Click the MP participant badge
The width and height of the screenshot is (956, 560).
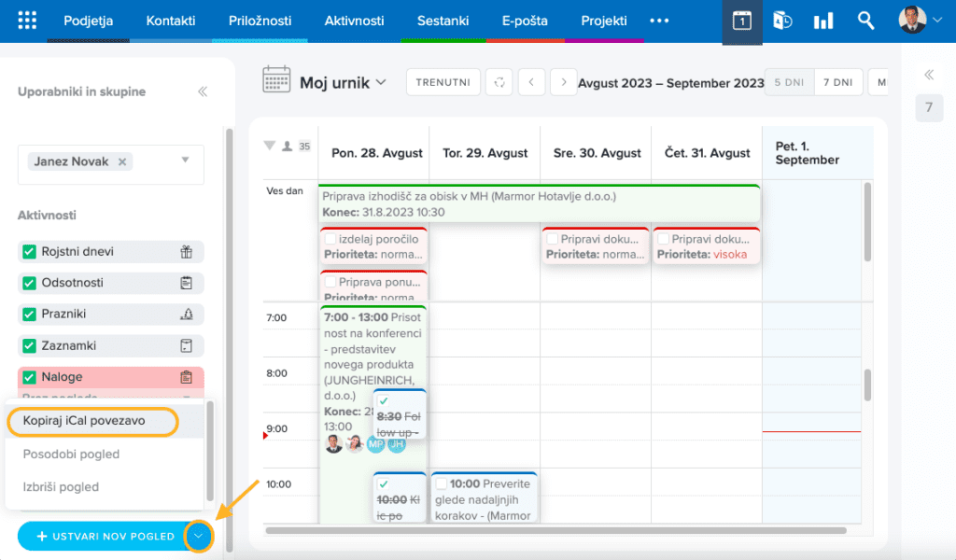tap(375, 444)
